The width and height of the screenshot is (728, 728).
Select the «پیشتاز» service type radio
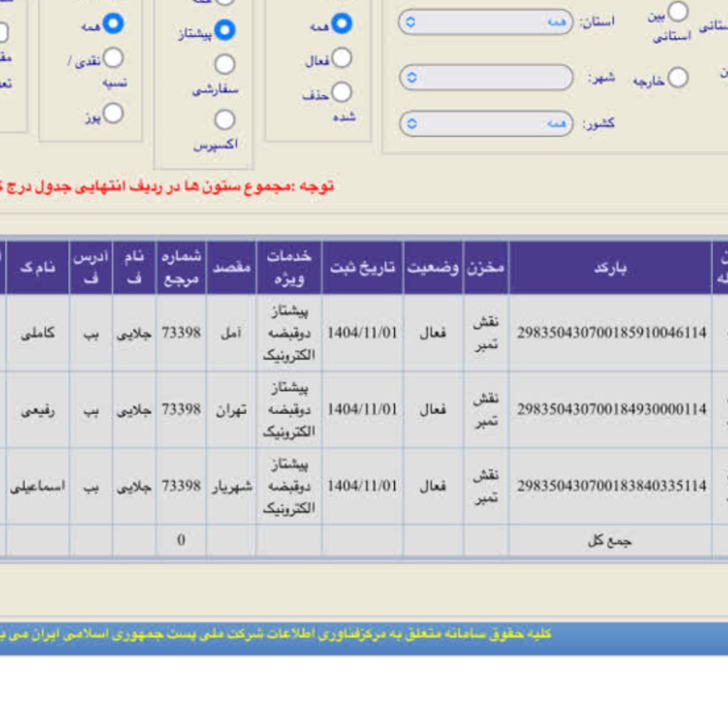coord(224,30)
